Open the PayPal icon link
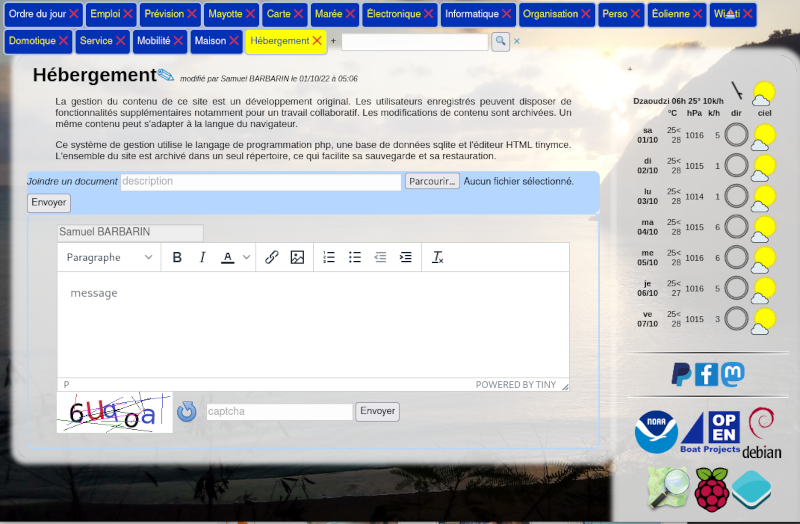The height and width of the screenshot is (524, 800). pos(681,374)
